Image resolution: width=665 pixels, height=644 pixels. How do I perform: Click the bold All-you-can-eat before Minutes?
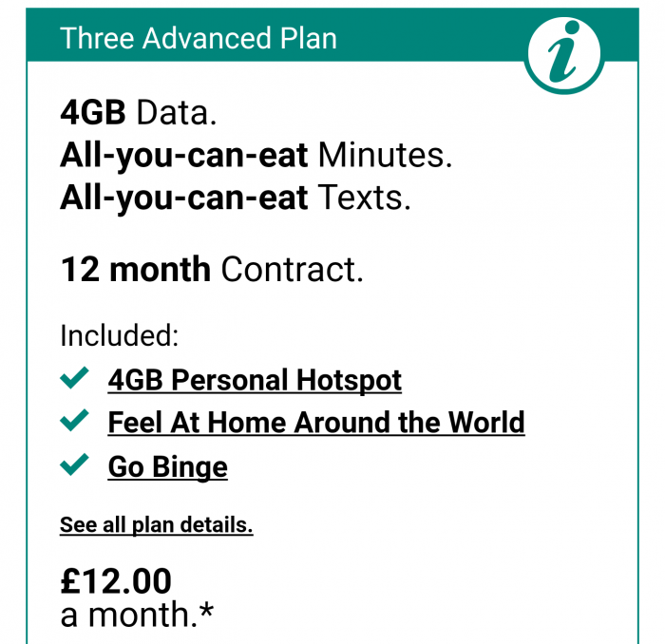[183, 156]
